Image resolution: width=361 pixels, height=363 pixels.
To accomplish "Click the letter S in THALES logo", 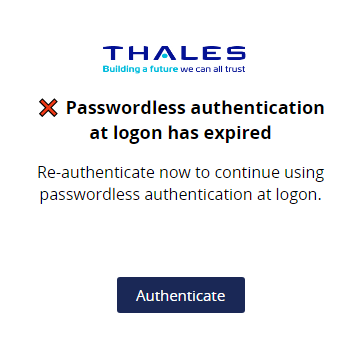I will [x=235, y=53].
